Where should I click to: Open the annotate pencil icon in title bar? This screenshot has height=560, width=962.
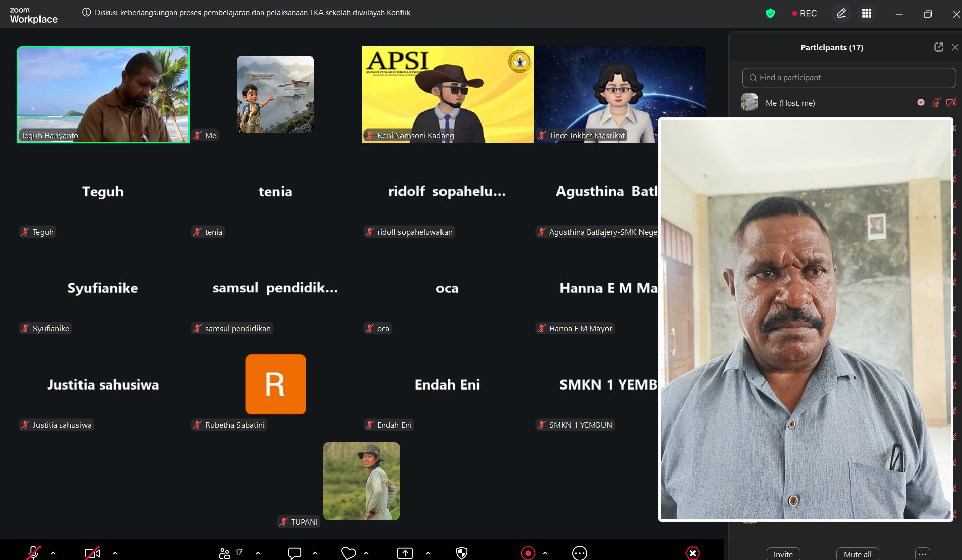[x=841, y=14]
